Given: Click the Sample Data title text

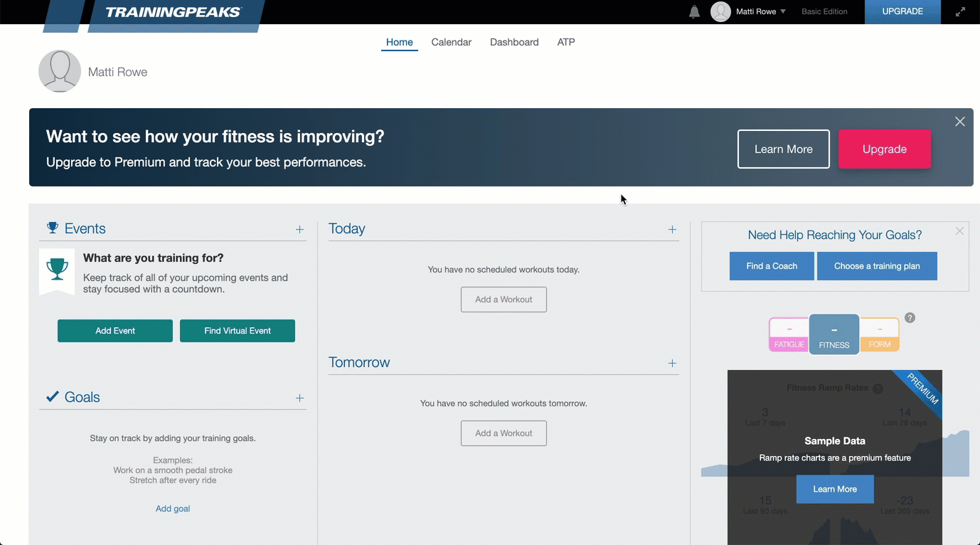Looking at the screenshot, I should click(835, 441).
